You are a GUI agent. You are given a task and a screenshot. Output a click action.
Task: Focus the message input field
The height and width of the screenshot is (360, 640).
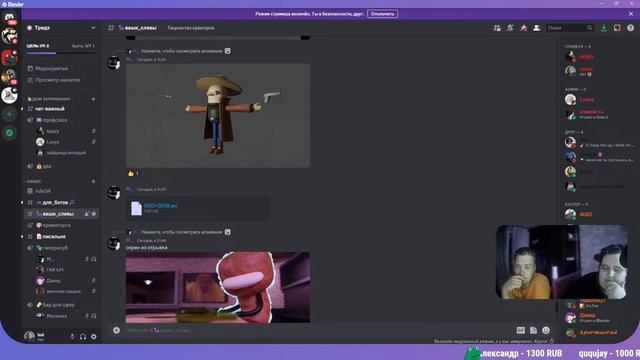(314, 330)
